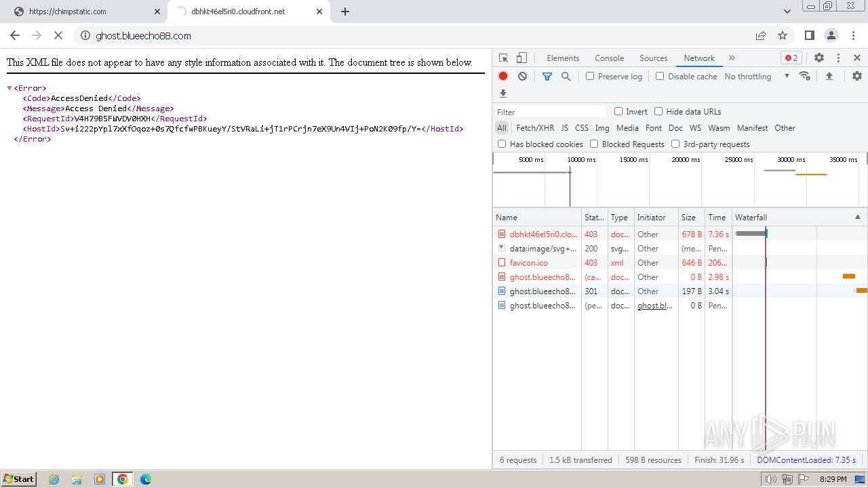This screenshot has width=868, height=488.
Task: Close the DevTools panel
Action: [857, 58]
